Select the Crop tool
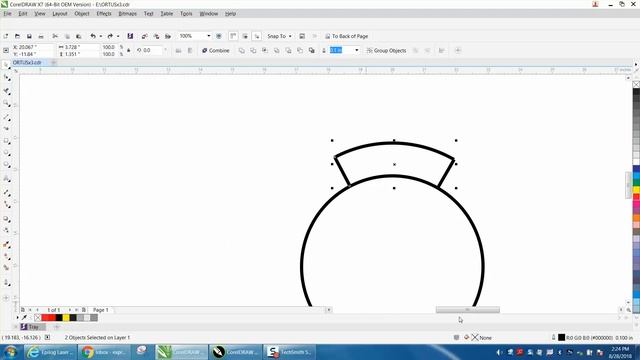The width and height of the screenshot is (640, 360). click(7, 91)
